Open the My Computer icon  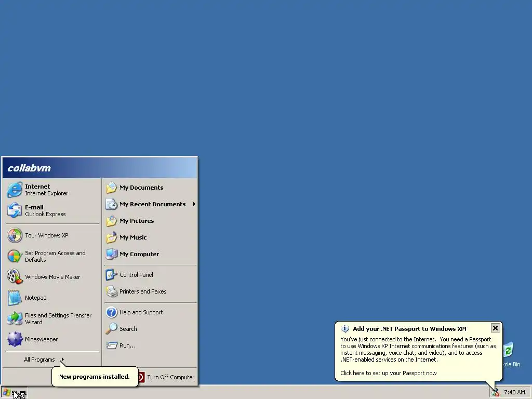pos(111,254)
